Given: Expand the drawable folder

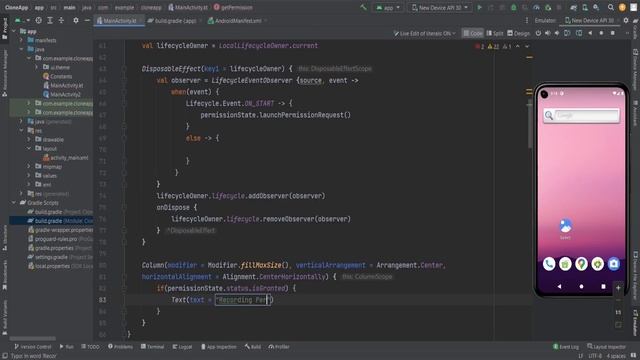Looking at the screenshot, I should click(x=29, y=140).
